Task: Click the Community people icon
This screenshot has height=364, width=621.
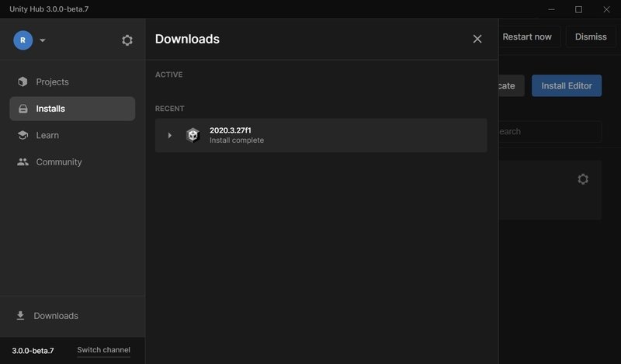Action: (x=23, y=161)
